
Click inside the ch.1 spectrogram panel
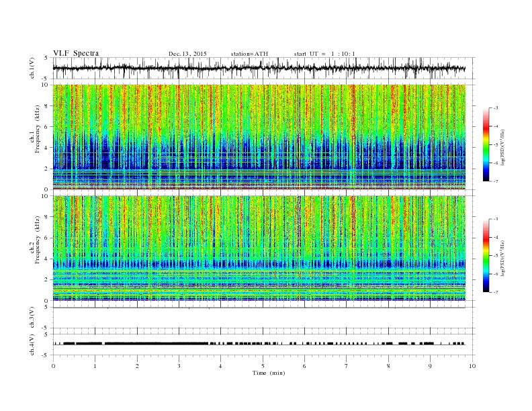tap(259, 137)
